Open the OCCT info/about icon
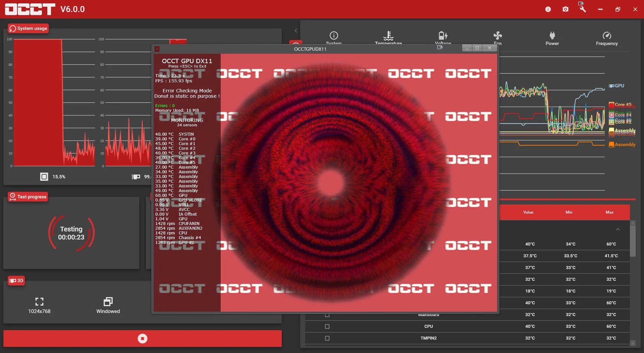Image resolution: width=644 pixels, height=353 pixels. [x=548, y=9]
